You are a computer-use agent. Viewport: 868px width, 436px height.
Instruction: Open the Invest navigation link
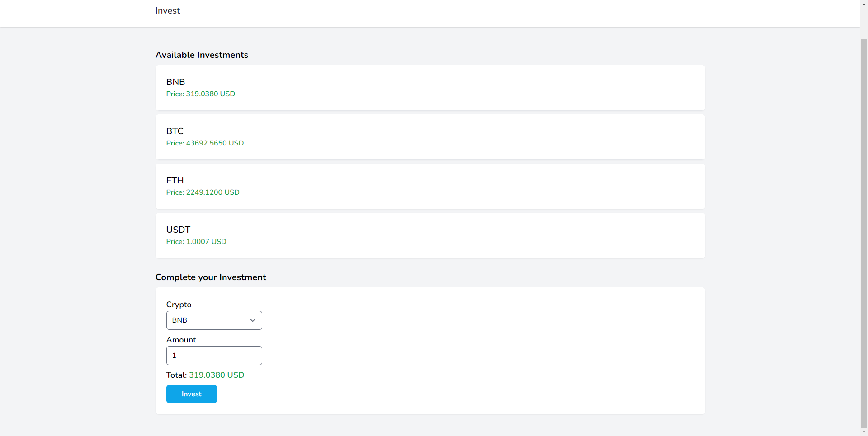coord(167,10)
